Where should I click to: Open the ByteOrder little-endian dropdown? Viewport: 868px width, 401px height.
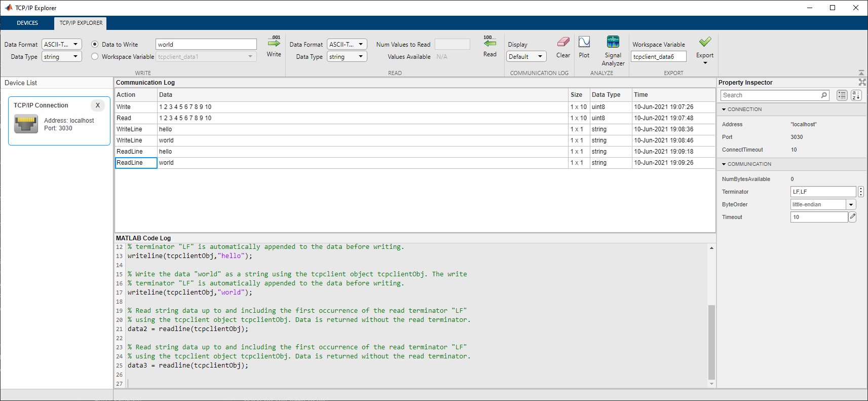point(851,204)
